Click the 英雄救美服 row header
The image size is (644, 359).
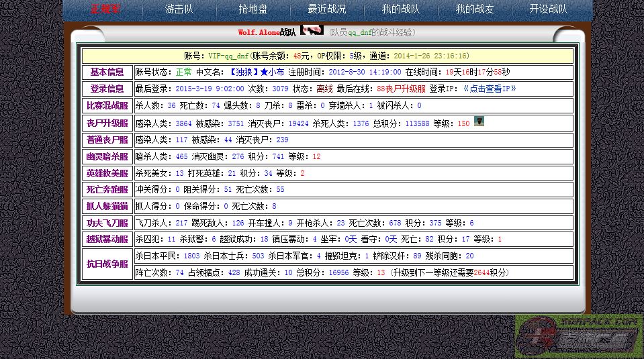tap(107, 173)
